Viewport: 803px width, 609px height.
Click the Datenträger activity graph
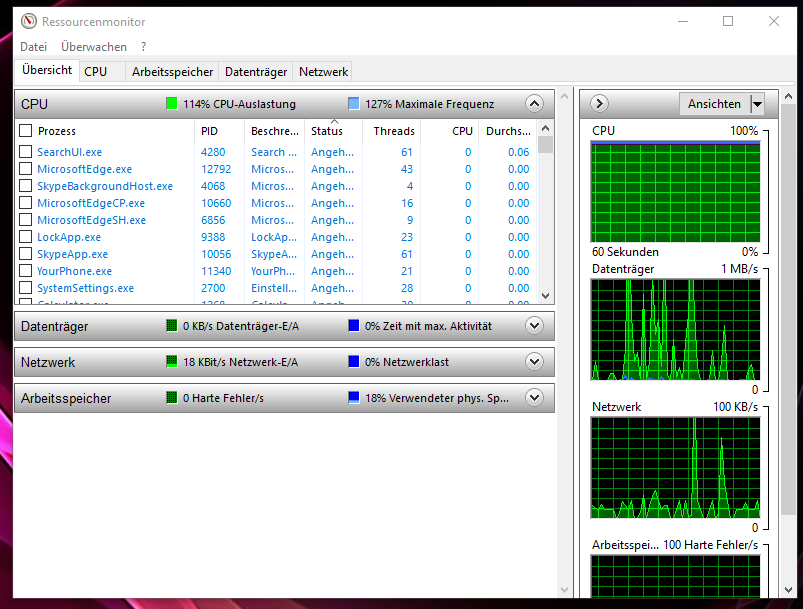tap(675, 329)
